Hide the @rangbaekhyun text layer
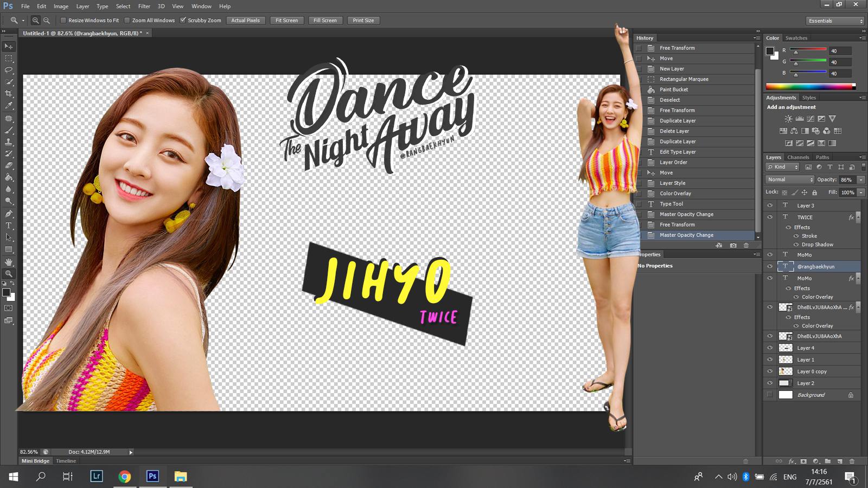 [770, 266]
